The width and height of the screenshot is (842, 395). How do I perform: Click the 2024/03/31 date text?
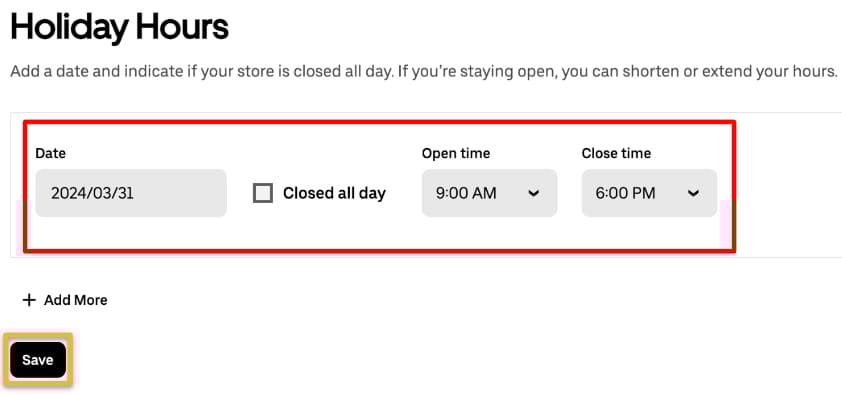92,193
